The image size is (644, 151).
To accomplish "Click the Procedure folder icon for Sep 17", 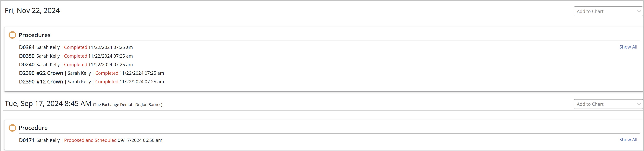I will pos(12,128).
